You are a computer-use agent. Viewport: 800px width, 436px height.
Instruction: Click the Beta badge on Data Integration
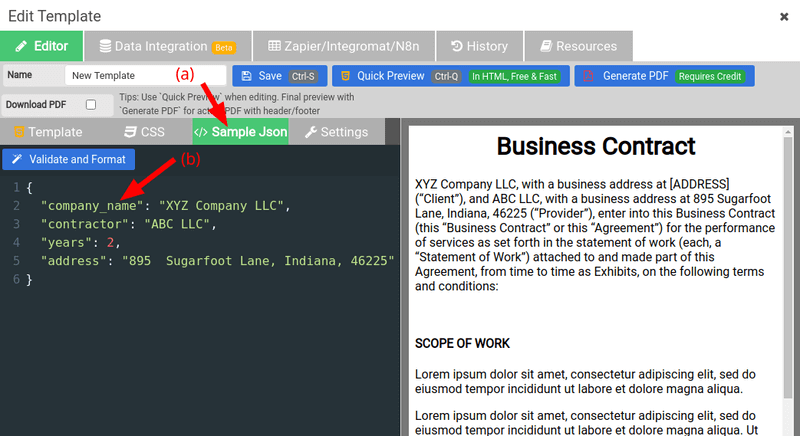point(223,47)
